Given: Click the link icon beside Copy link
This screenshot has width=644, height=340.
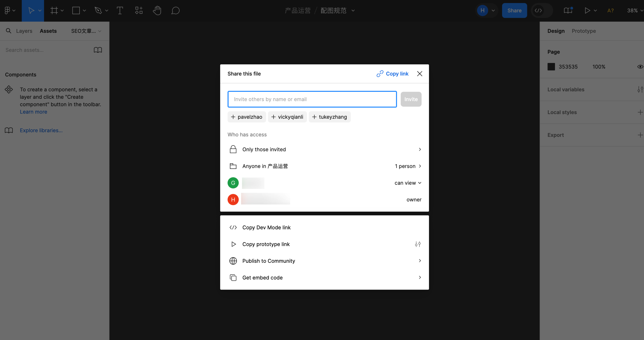Looking at the screenshot, I should tap(380, 74).
